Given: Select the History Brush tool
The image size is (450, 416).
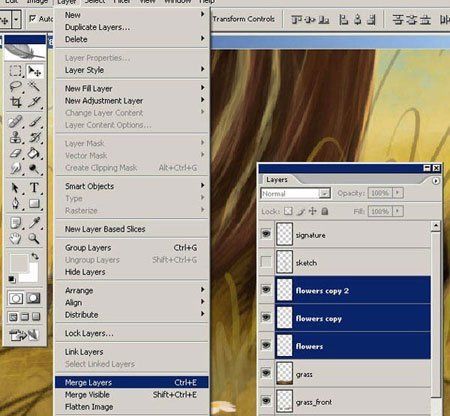Looking at the screenshot, I should (x=34, y=137).
